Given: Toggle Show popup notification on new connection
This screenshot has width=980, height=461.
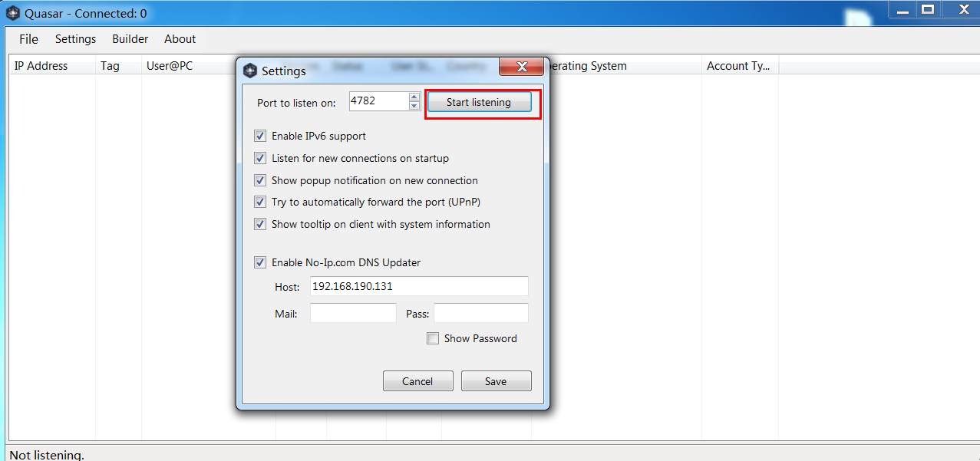Looking at the screenshot, I should click(260, 180).
